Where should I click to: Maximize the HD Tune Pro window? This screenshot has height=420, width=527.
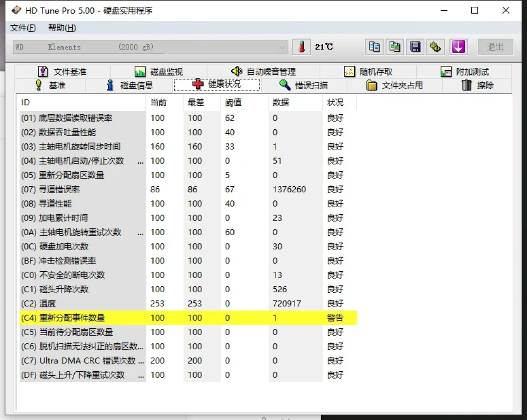tap(475, 10)
